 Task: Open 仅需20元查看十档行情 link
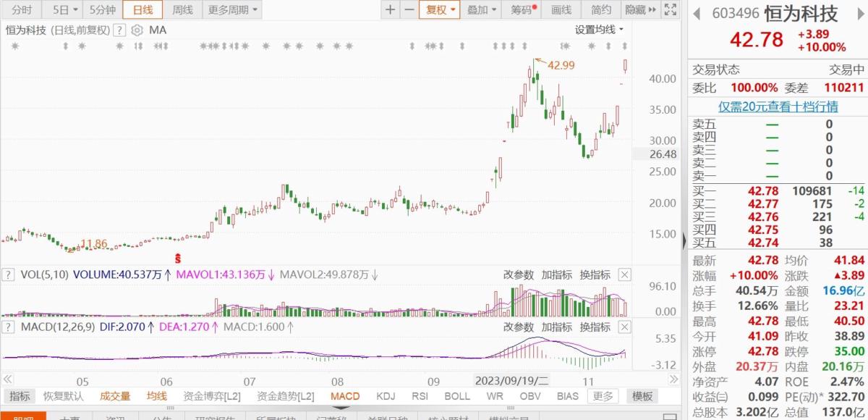(x=778, y=106)
